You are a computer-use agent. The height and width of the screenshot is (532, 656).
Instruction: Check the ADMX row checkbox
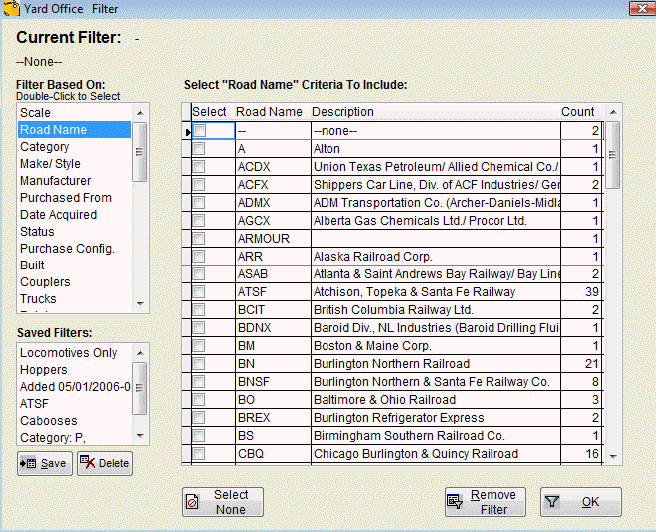[199, 202]
